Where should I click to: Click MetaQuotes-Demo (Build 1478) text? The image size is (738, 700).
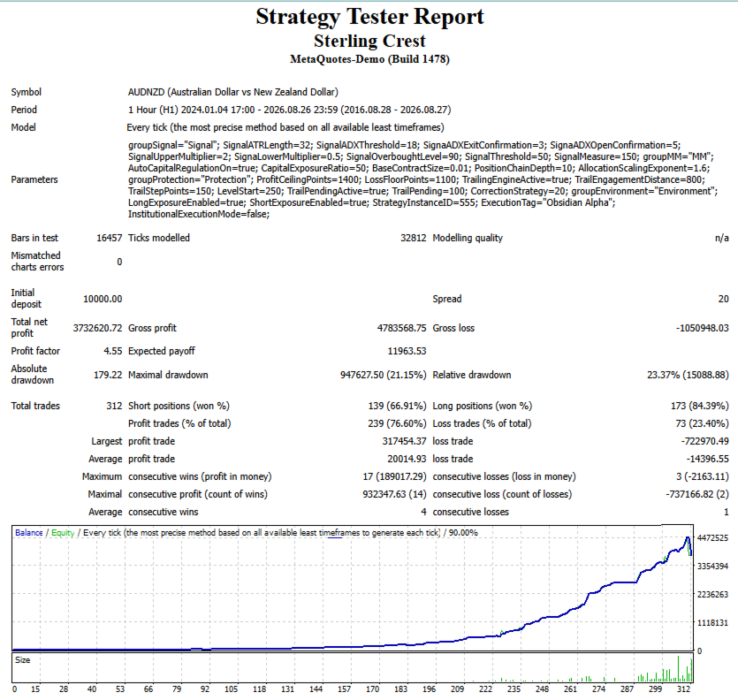(369, 59)
